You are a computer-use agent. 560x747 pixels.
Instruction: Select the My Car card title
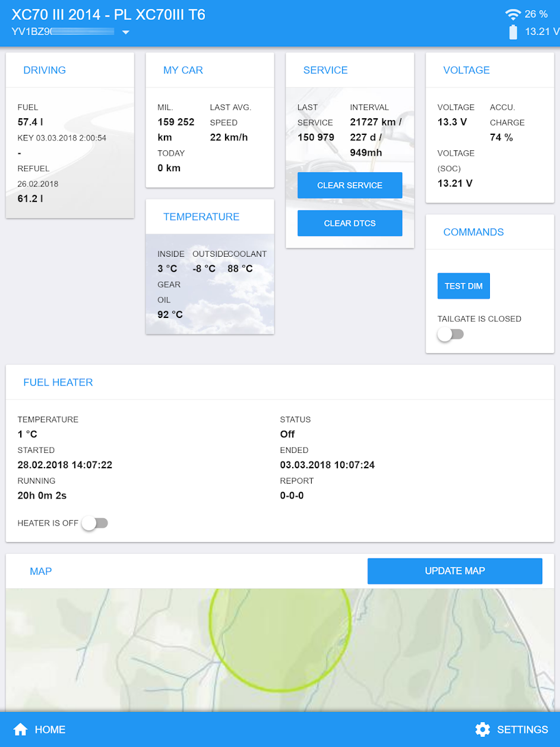pos(183,70)
